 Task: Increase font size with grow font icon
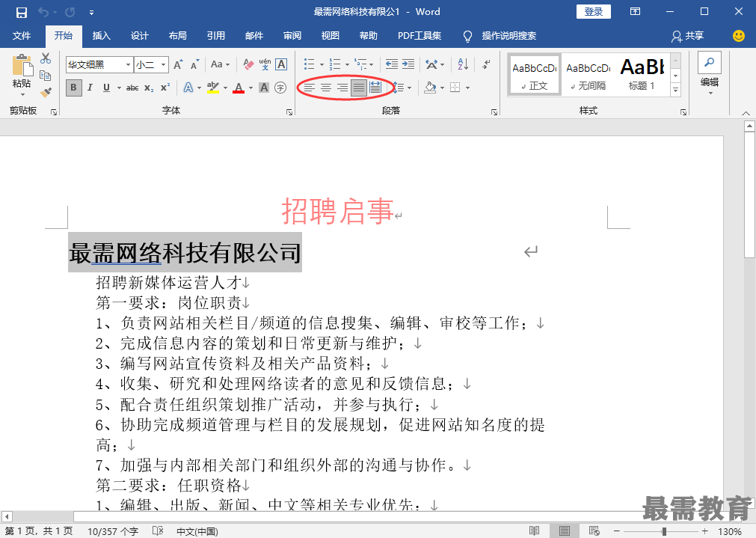click(178, 64)
